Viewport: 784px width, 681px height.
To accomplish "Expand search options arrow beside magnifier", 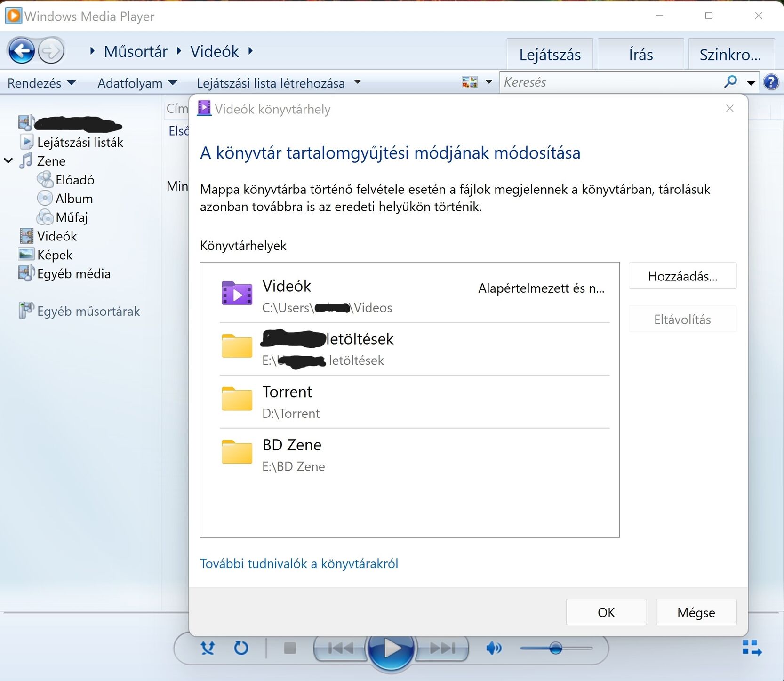I will click(x=751, y=83).
